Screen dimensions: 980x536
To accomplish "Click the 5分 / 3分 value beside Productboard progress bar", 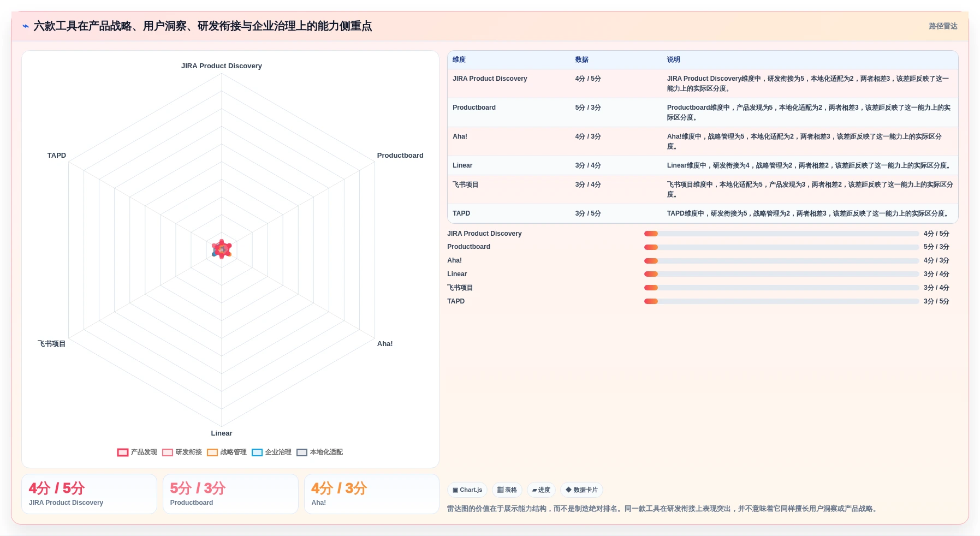I will click(936, 247).
